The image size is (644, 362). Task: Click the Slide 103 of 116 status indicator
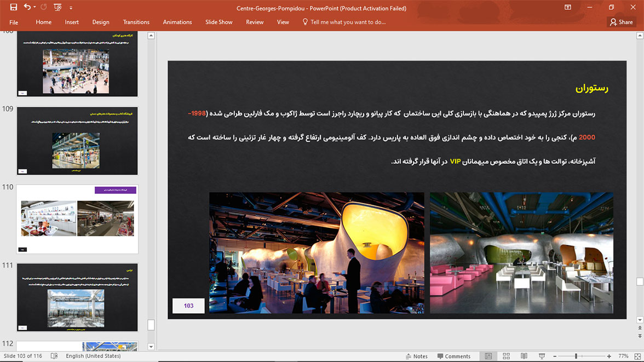(x=23, y=356)
